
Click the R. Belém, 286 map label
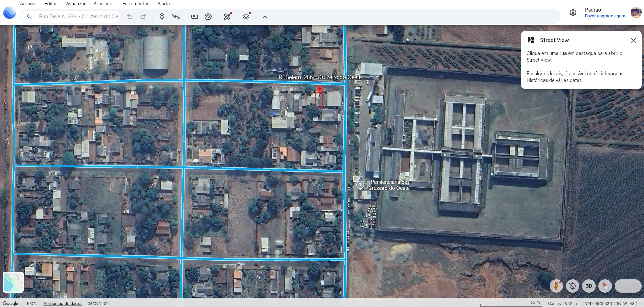[x=320, y=77]
